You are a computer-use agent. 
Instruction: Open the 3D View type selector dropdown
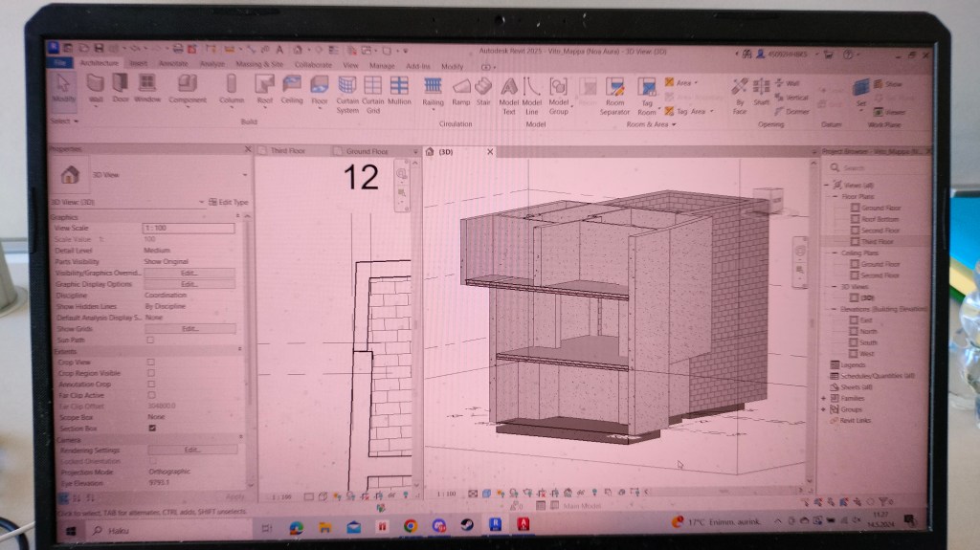(244, 176)
